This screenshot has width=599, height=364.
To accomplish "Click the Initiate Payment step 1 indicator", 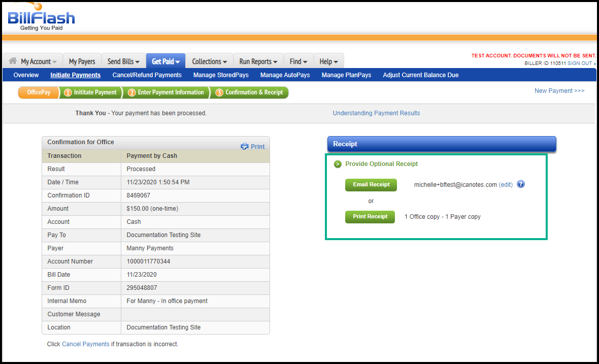I will coord(91,92).
